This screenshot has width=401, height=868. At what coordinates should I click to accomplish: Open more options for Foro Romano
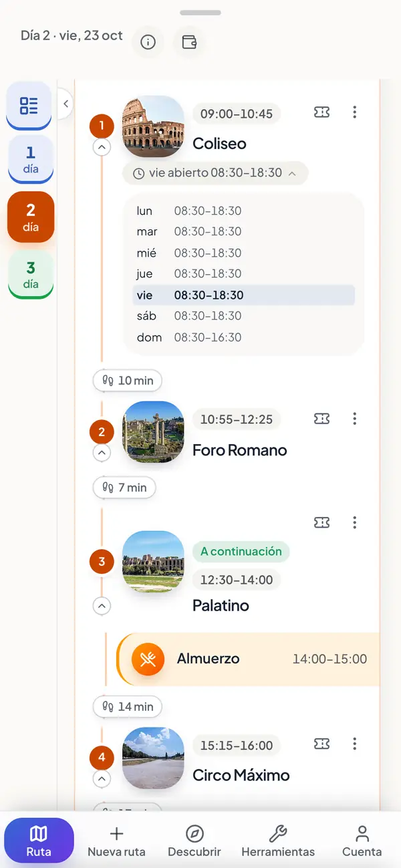pos(355,419)
